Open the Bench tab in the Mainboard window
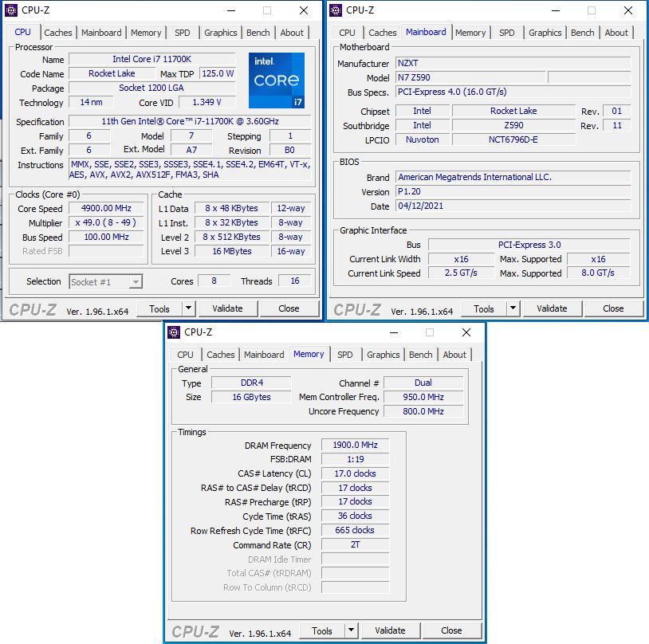649x644 pixels. point(583,33)
